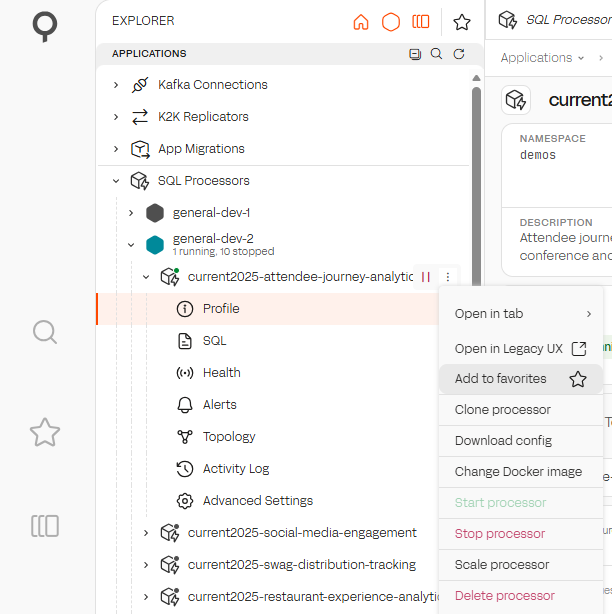Click the K2K Replicators arrows icon
Image resolution: width=612 pixels, height=614 pixels.
140,117
